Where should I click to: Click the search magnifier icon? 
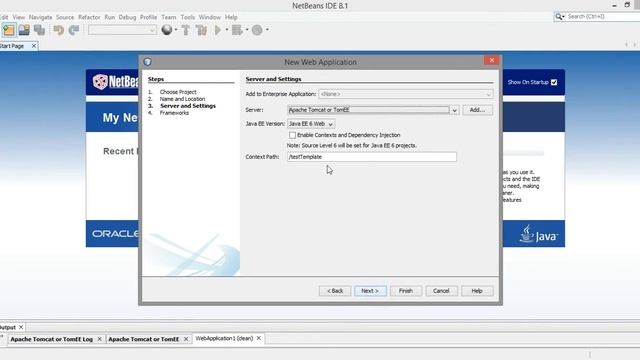pyautogui.click(x=558, y=16)
